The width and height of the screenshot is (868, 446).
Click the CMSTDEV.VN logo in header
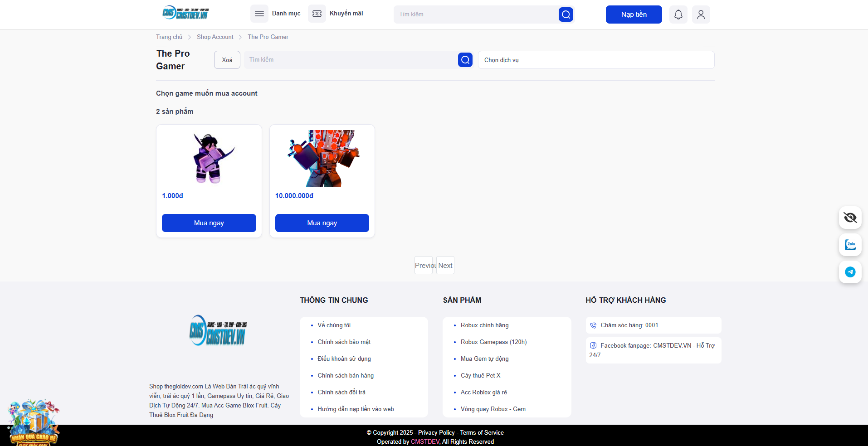[186, 14]
